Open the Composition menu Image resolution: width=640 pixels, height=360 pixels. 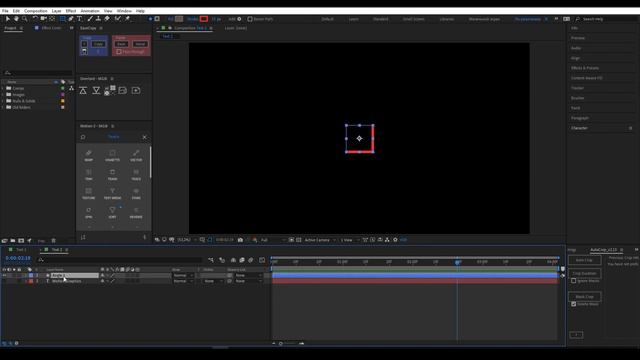(36, 11)
